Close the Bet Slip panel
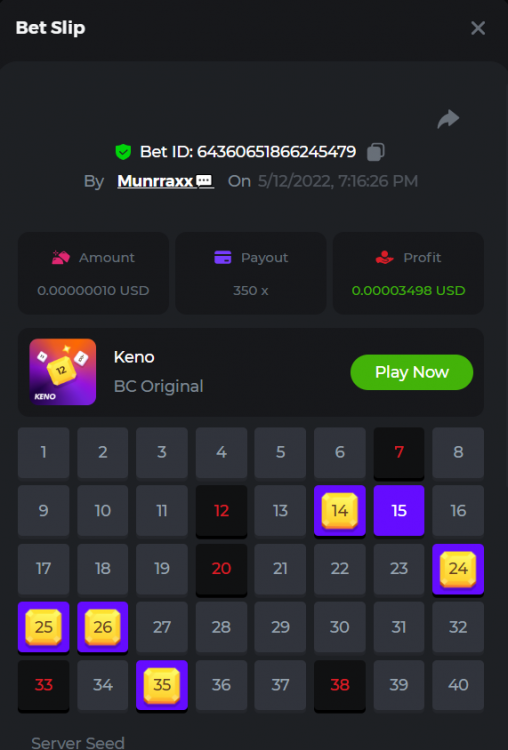Image resolution: width=508 pixels, height=750 pixels. 478,28
